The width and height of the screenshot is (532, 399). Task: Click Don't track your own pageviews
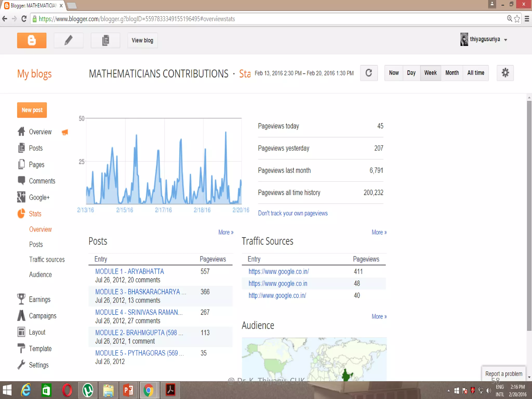(292, 213)
